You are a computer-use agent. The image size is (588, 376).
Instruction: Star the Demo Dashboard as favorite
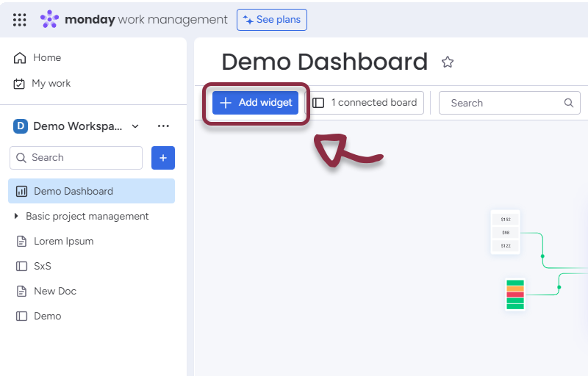pos(447,62)
